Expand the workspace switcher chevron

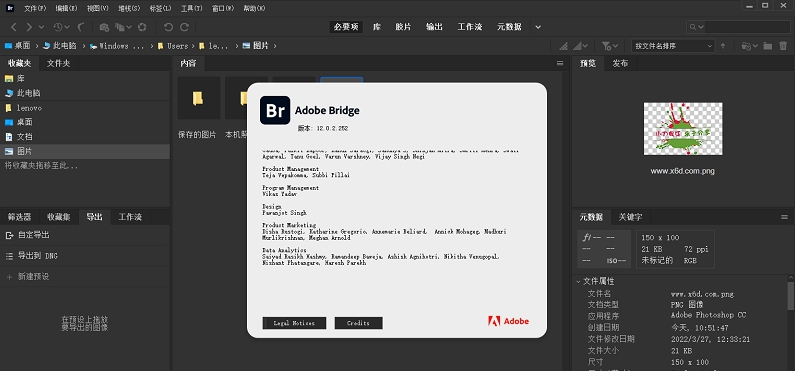point(538,27)
